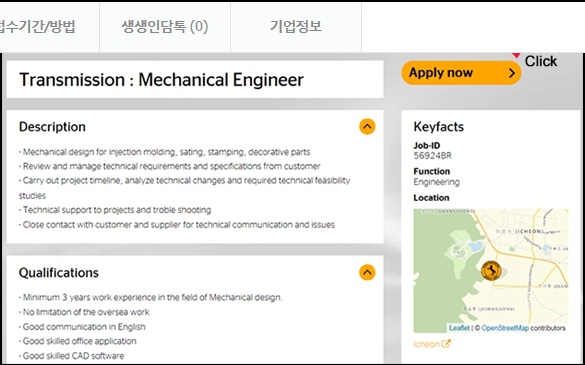
Task: Click the Description heading
Action: pyautogui.click(x=52, y=127)
